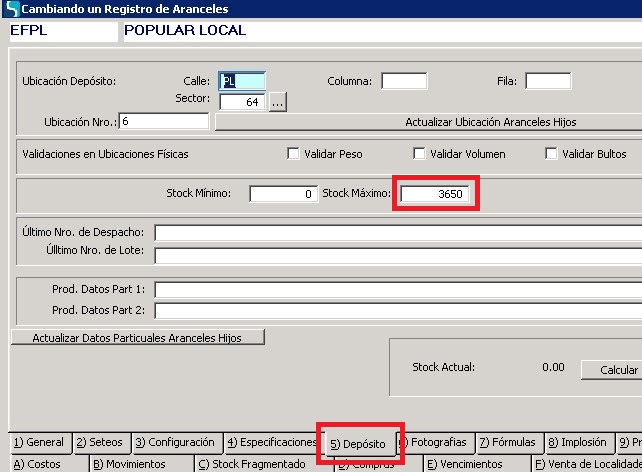This screenshot has height=472, width=642.
Task: Click the ellipsis button next to Sector
Action: point(278,101)
